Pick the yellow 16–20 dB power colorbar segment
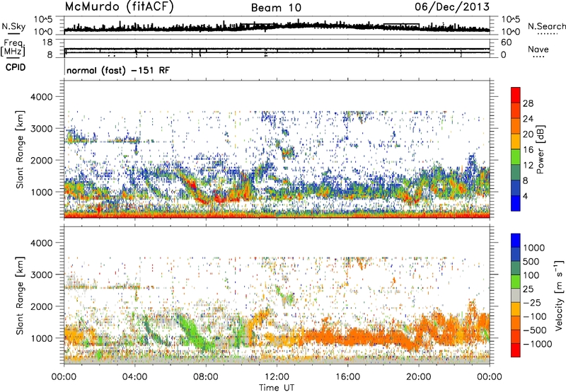566x392 pixels. tap(516, 142)
